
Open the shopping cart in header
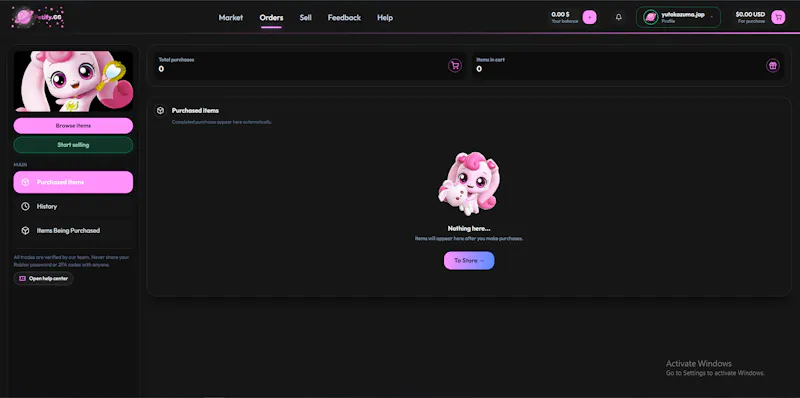[x=778, y=17]
